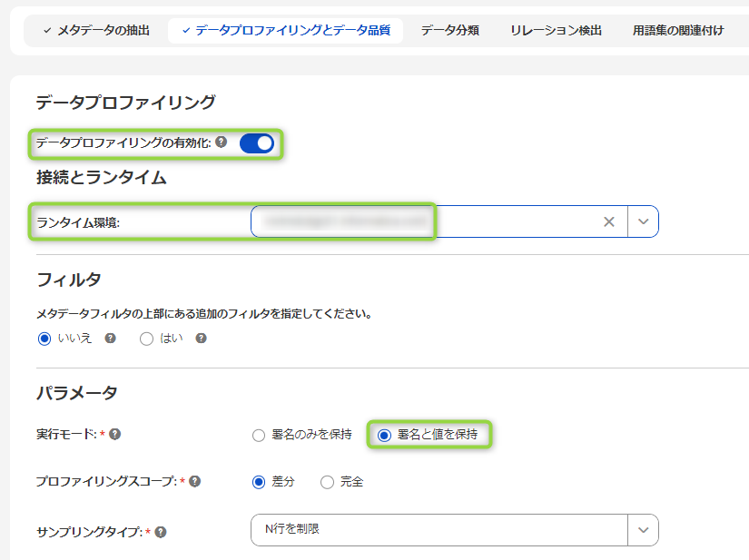Click the checkmark on メタデータの抽出 tab
This screenshot has width=749, height=560.
[x=45, y=30]
